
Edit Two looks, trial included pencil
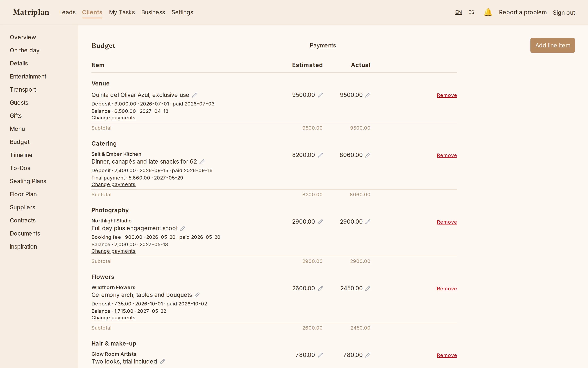(x=162, y=362)
